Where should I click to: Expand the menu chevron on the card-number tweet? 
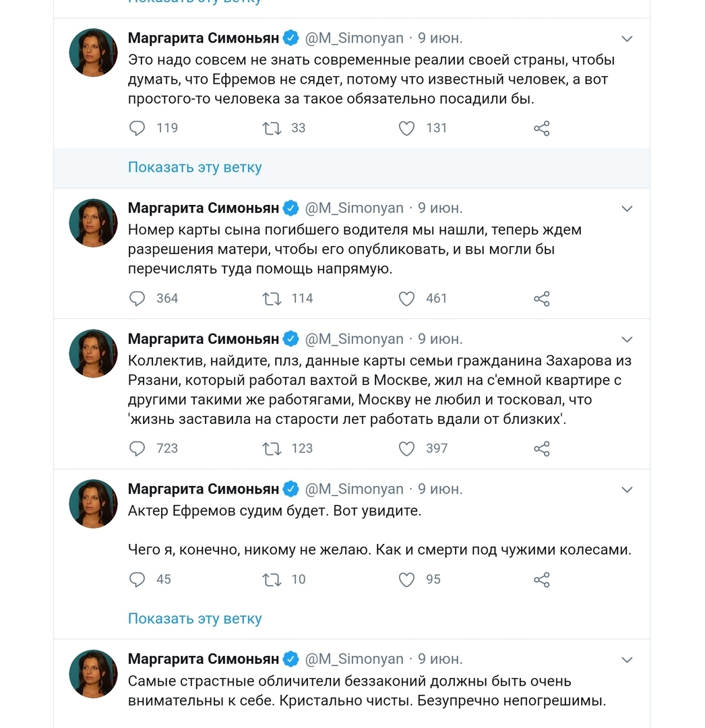(x=627, y=209)
